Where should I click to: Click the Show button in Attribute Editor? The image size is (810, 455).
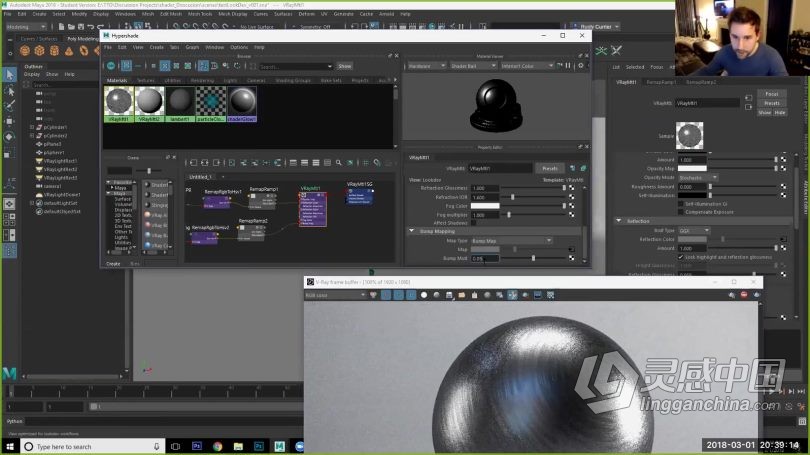click(765, 113)
